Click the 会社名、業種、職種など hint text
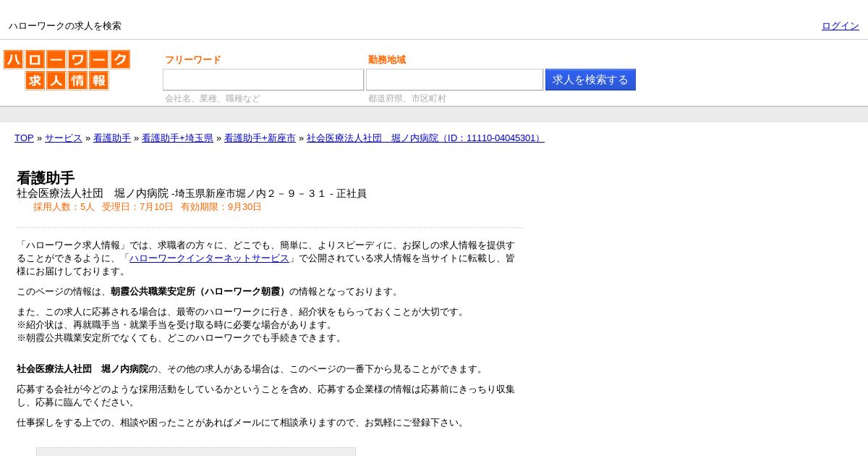This screenshot has width=868, height=456. coord(212,98)
